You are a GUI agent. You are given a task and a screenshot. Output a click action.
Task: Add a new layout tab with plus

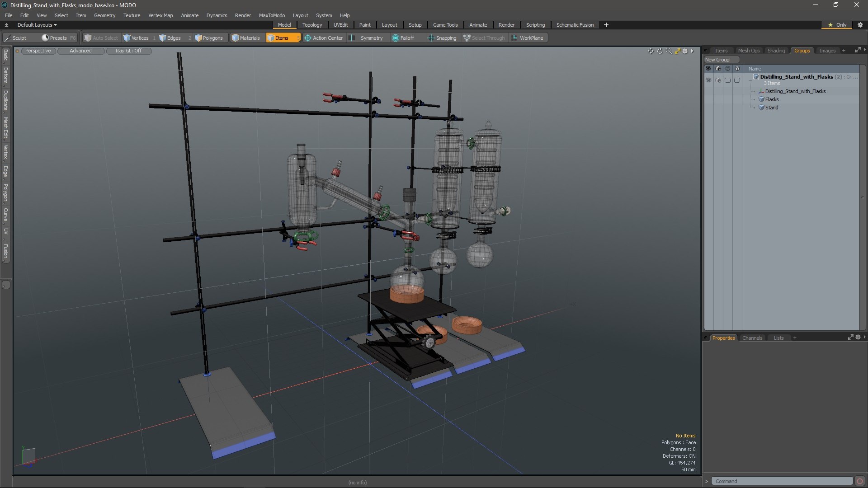point(606,25)
